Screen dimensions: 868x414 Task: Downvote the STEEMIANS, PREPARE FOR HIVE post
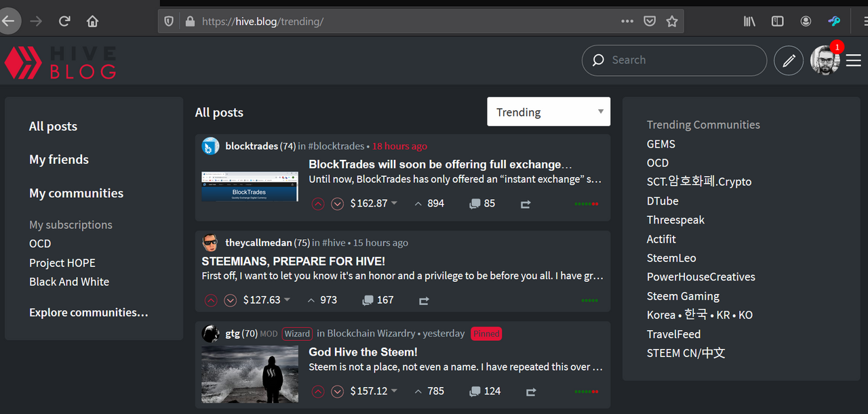[x=231, y=300]
